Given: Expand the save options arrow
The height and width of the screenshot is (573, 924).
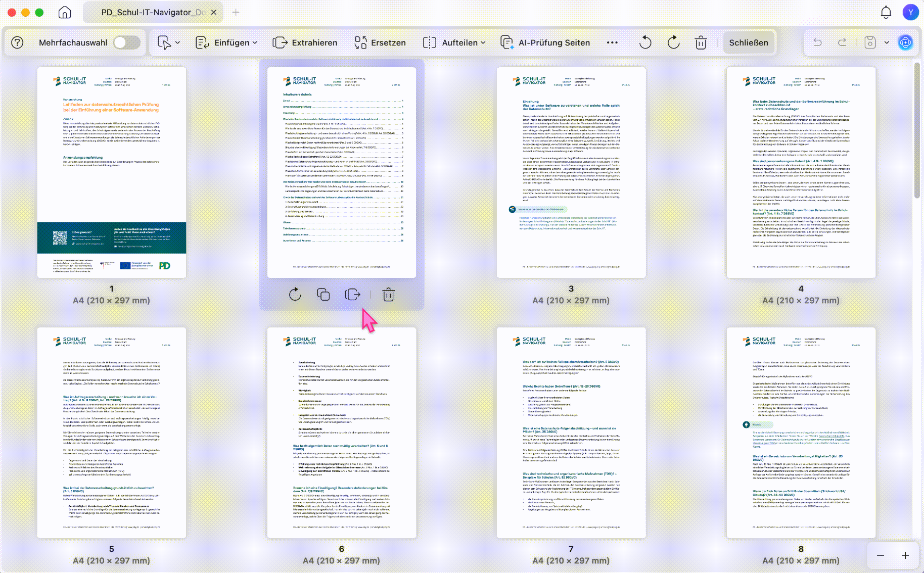Looking at the screenshot, I should (x=887, y=42).
